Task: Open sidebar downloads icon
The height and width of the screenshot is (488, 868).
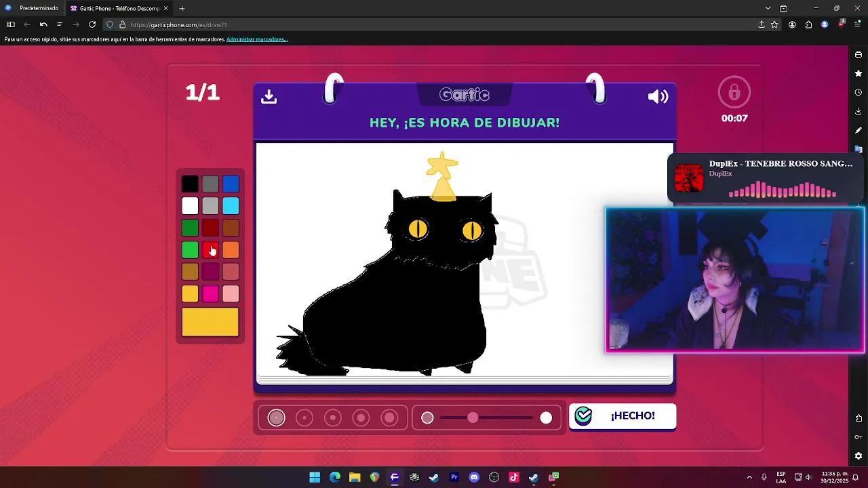Action: [859, 111]
